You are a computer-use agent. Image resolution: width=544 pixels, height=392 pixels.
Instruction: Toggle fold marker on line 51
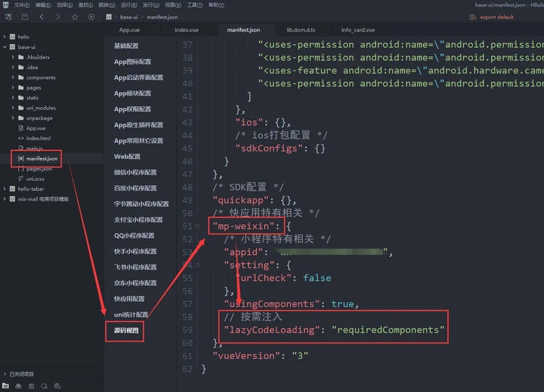pos(197,226)
